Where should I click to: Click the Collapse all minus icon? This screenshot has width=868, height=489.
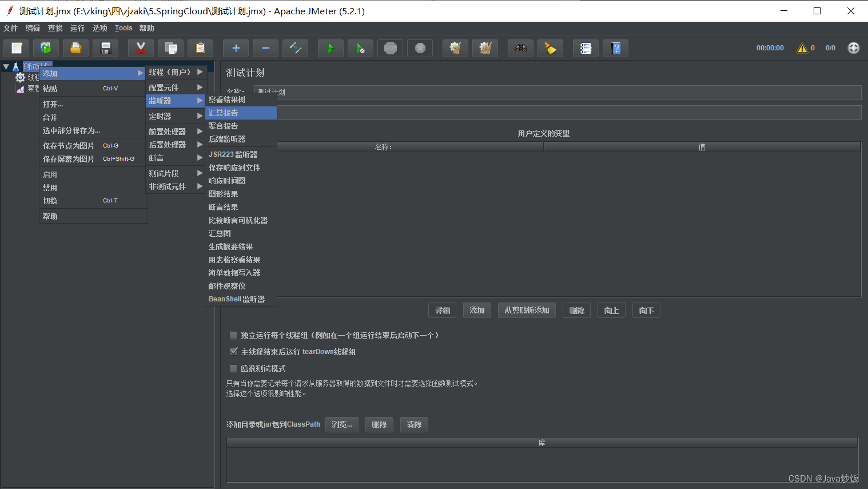point(265,49)
